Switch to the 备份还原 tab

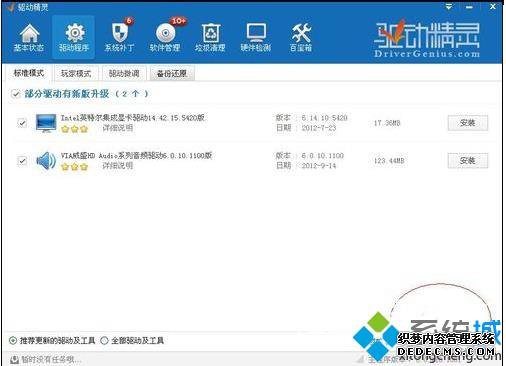(x=172, y=73)
